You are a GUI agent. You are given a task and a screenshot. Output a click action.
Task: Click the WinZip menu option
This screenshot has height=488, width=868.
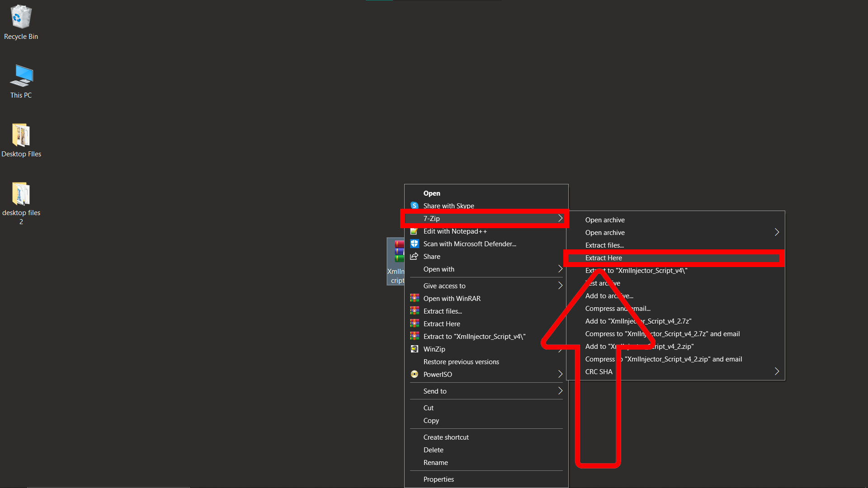pos(434,348)
